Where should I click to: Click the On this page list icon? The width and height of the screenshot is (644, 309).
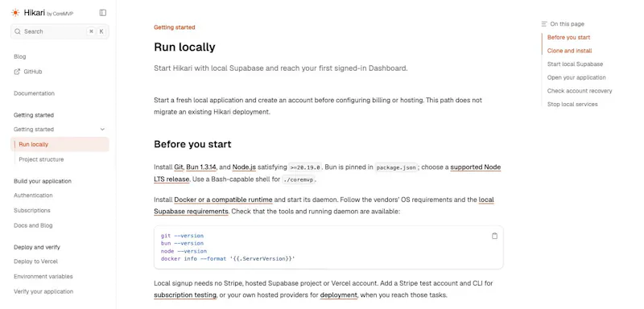point(544,24)
